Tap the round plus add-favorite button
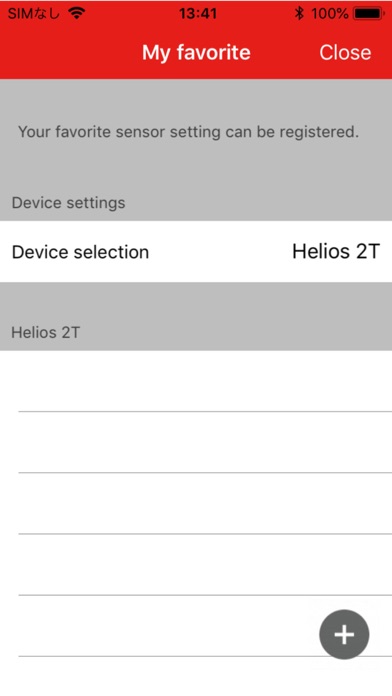Image resolution: width=392 pixels, height=696 pixels. coord(344,634)
